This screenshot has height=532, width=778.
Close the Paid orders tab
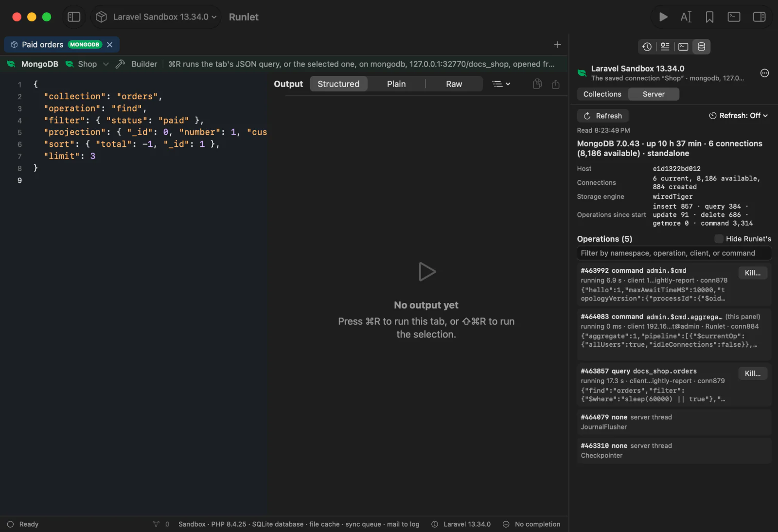point(110,45)
